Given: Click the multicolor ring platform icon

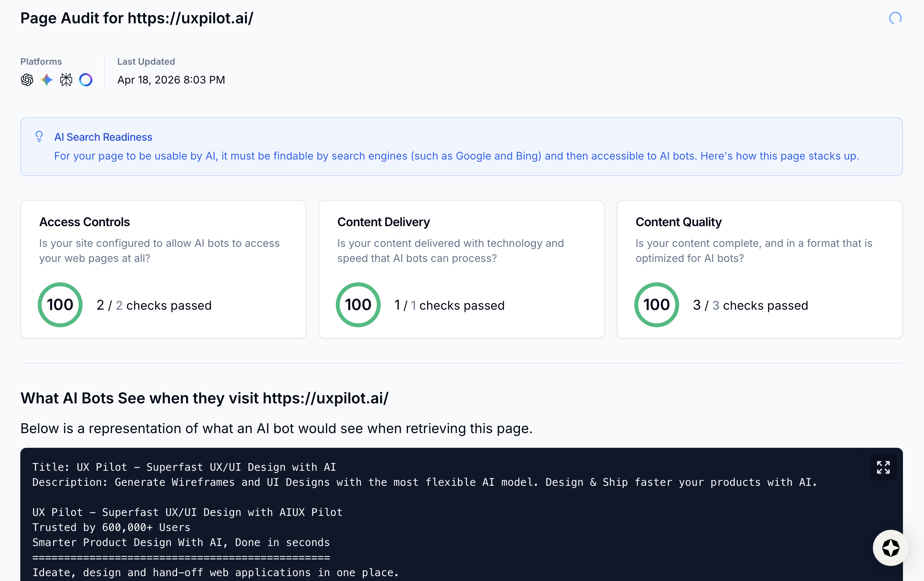Looking at the screenshot, I should (x=86, y=80).
